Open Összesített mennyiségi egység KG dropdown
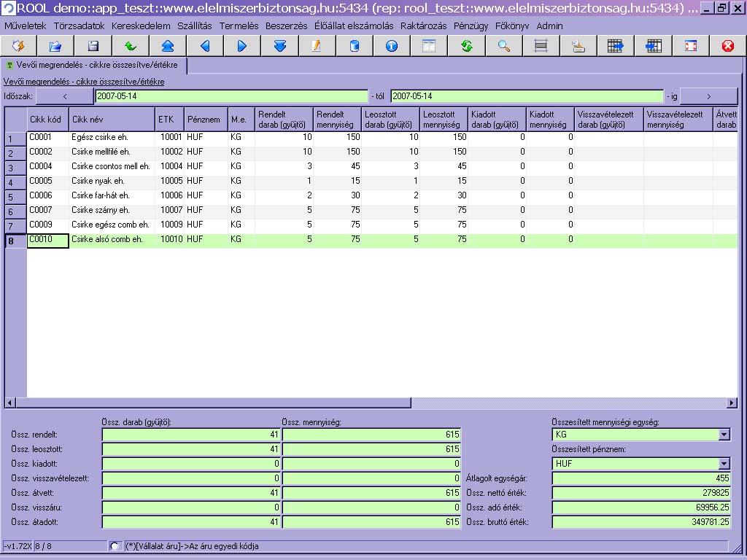Screen dimensions: 747x560 click(724, 435)
